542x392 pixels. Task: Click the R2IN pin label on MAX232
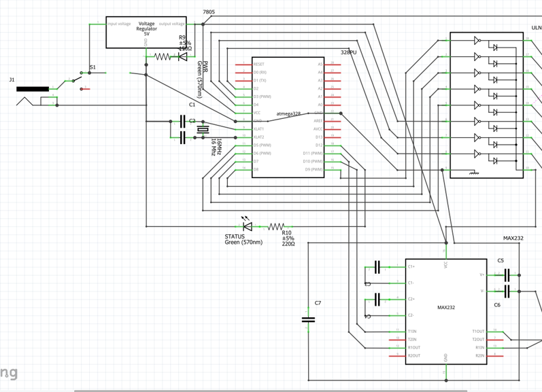coord(480,356)
